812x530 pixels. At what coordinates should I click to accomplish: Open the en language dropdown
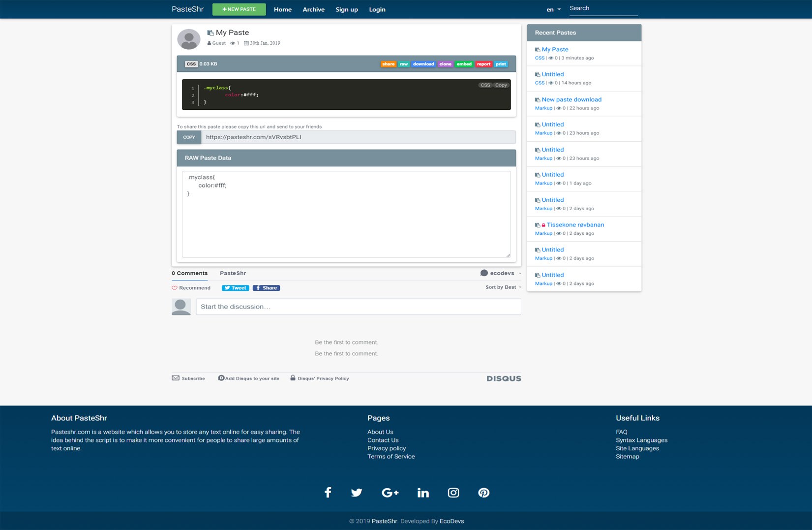point(553,9)
